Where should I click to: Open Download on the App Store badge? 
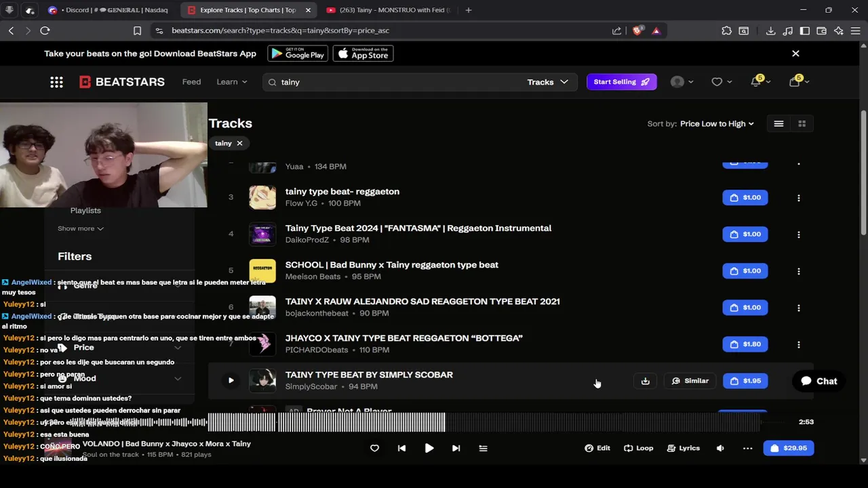click(363, 54)
